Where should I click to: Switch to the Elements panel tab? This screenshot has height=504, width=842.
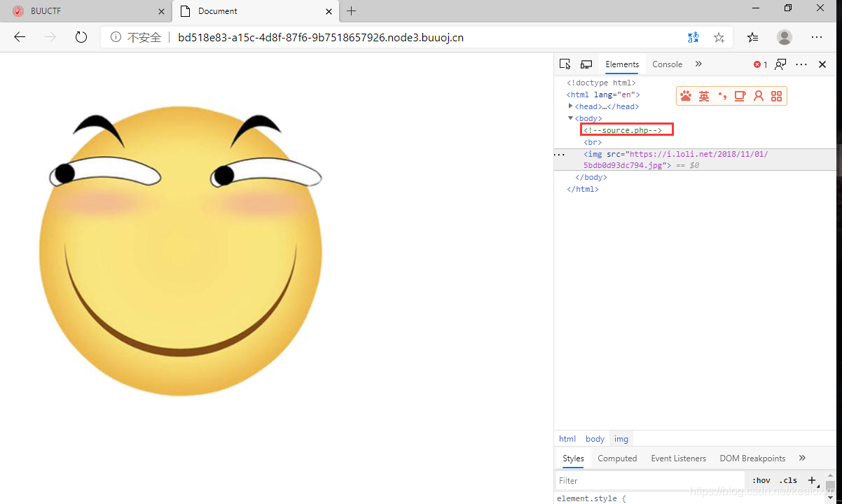point(622,64)
